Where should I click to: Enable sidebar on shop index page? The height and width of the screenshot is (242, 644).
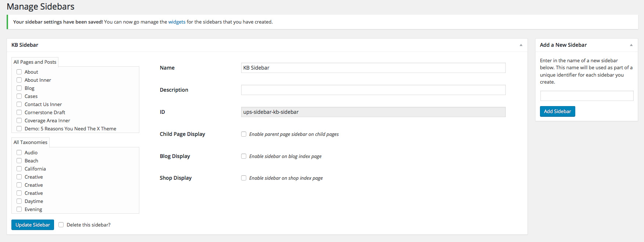coord(244,178)
